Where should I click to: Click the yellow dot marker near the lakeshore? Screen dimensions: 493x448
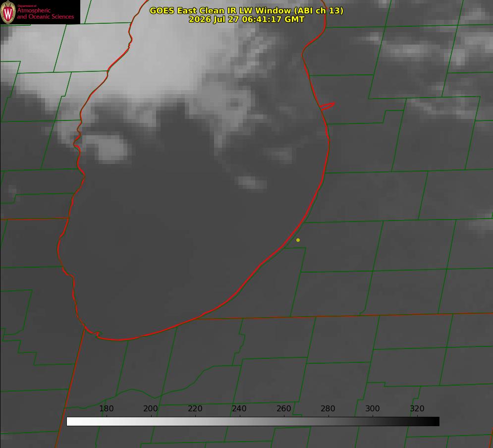pyautogui.click(x=298, y=240)
